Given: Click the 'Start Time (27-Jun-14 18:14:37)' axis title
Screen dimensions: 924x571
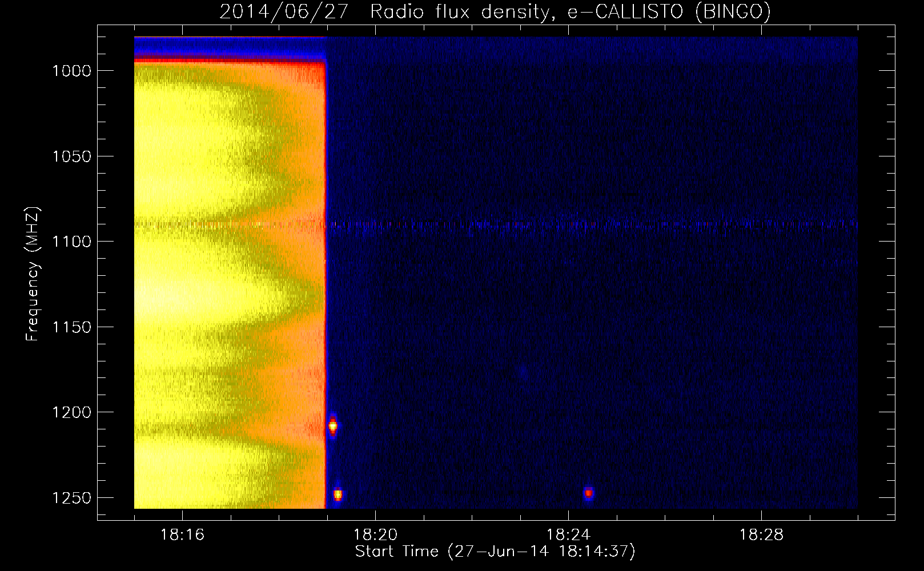Looking at the screenshot, I should (495, 552).
